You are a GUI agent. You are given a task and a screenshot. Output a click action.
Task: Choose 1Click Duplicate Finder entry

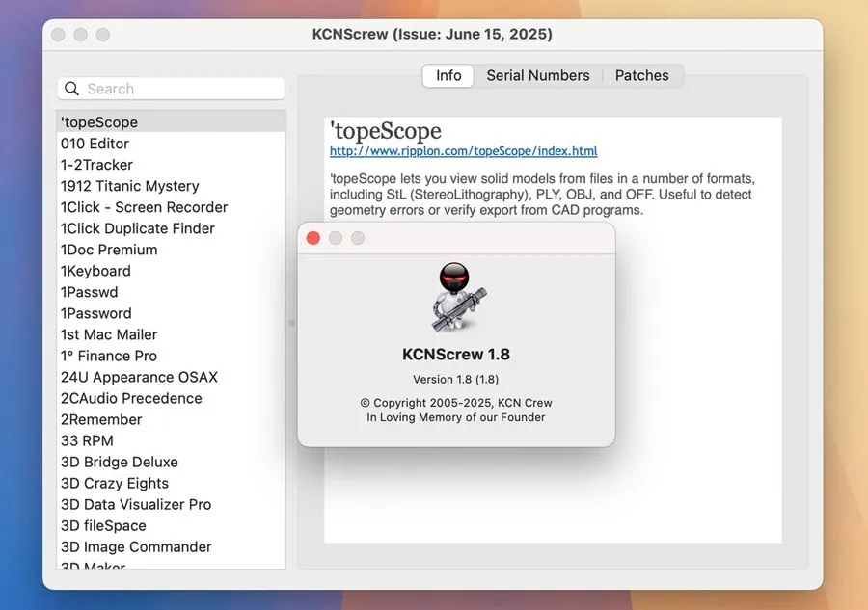tap(138, 228)
